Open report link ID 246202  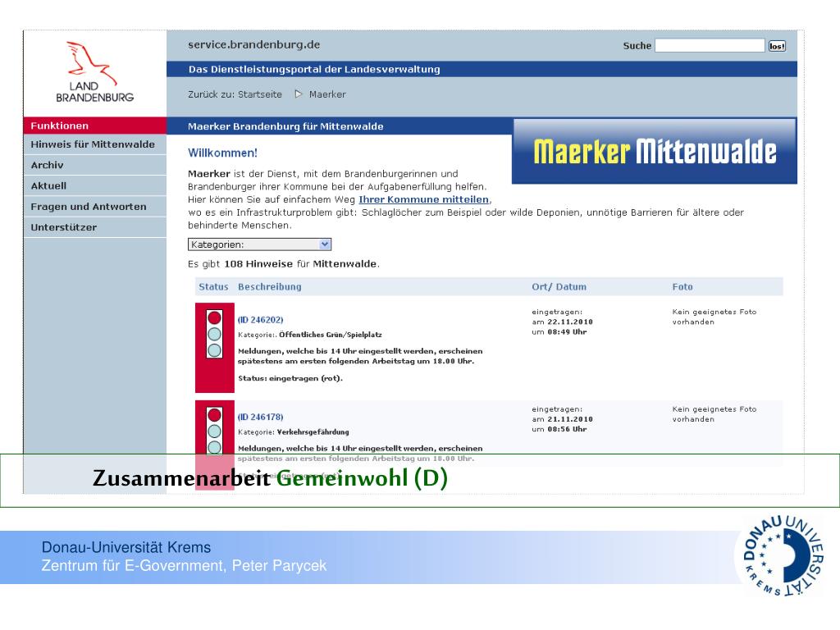(260, 320)
